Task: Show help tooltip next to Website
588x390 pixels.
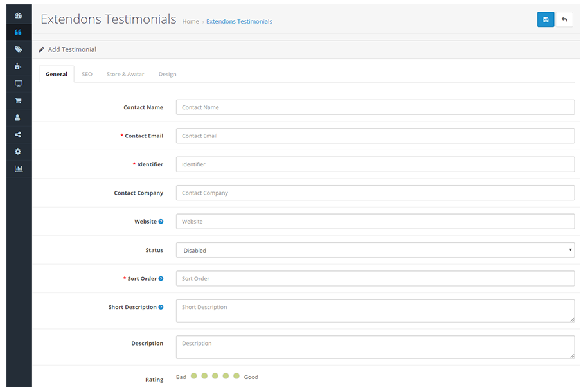Action: click(x=161, y=222)
